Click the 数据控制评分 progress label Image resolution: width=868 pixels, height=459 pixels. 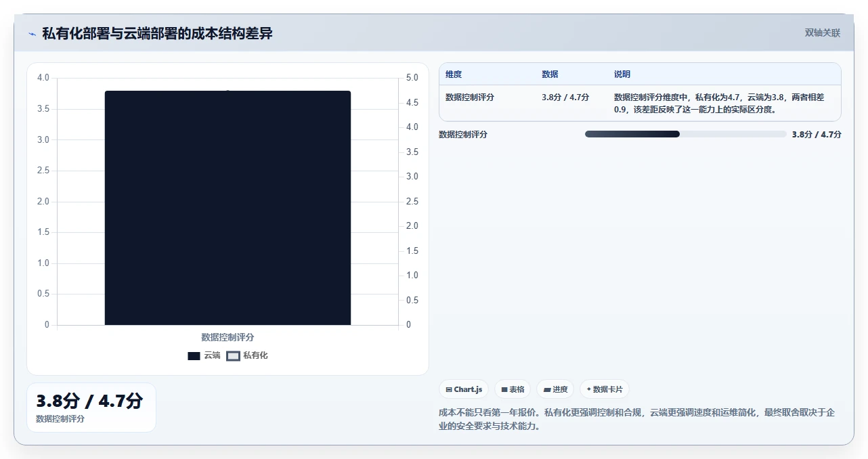coord(463,135)
